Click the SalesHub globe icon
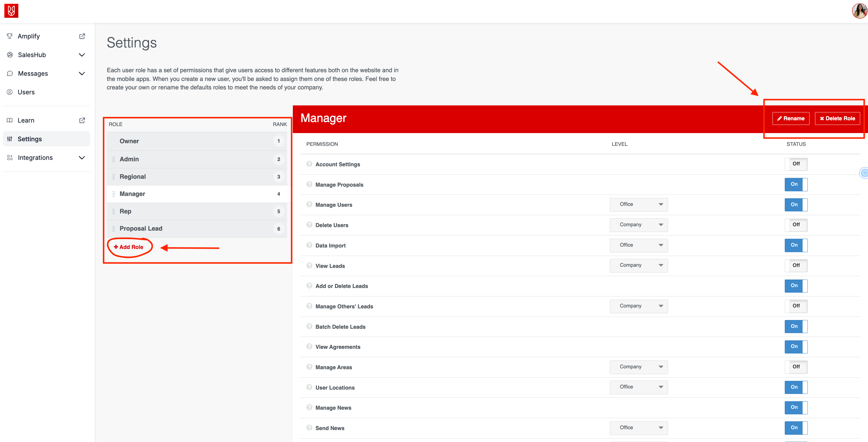 tap(10, 55)
